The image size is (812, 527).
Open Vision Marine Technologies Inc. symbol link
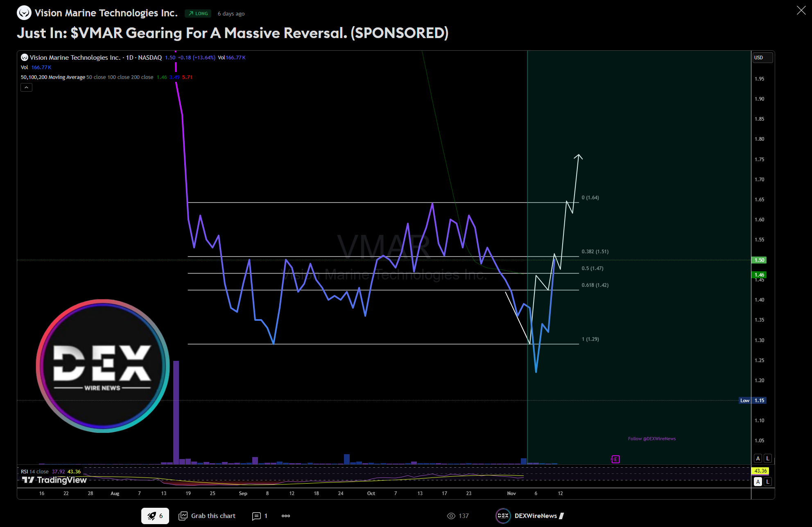(x=106, y=13)
